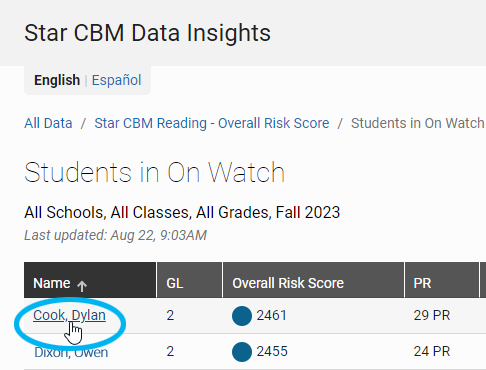Click score value 2461
Image resolution: width=486 pixels, height=370 pixels.
(x=271, y=315)
